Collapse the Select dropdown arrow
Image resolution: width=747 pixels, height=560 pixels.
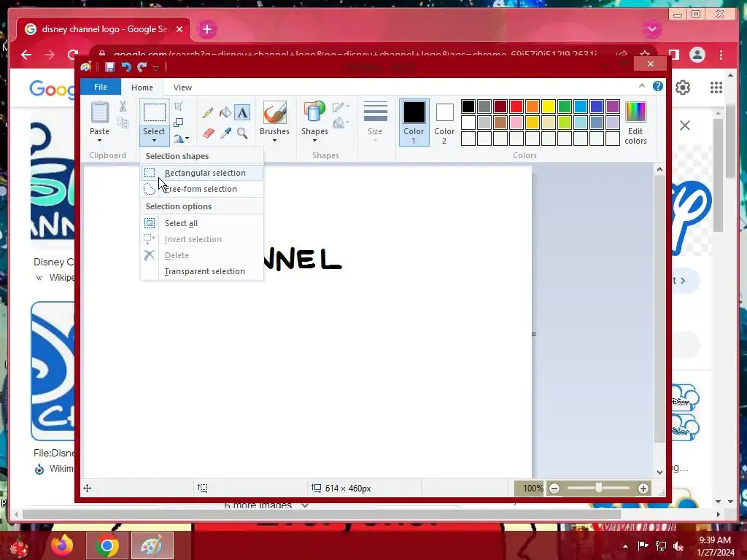tap(154, 141)
